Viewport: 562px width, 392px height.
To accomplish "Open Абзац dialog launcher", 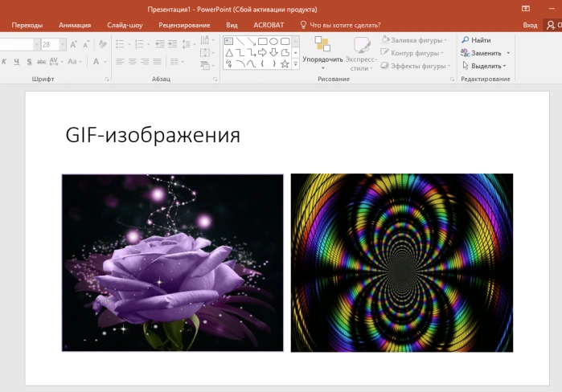I will coord(215,79).
